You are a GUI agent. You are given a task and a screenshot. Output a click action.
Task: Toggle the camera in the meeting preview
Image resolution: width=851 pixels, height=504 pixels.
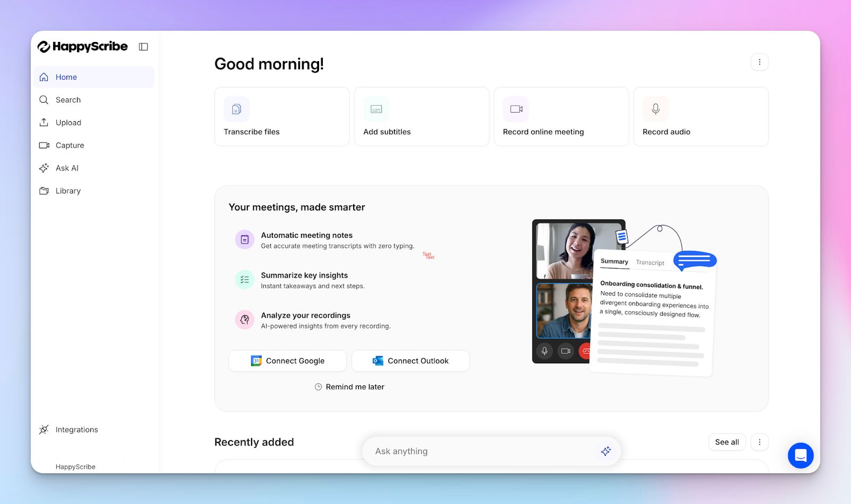point(565,351)
